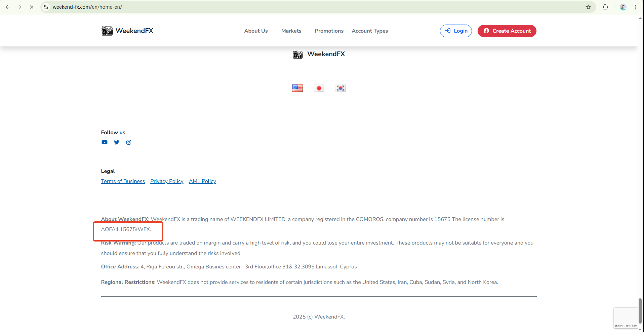Open the Promotions menu item
Viewport: 644px width, 332px height.
coord(329,31)
